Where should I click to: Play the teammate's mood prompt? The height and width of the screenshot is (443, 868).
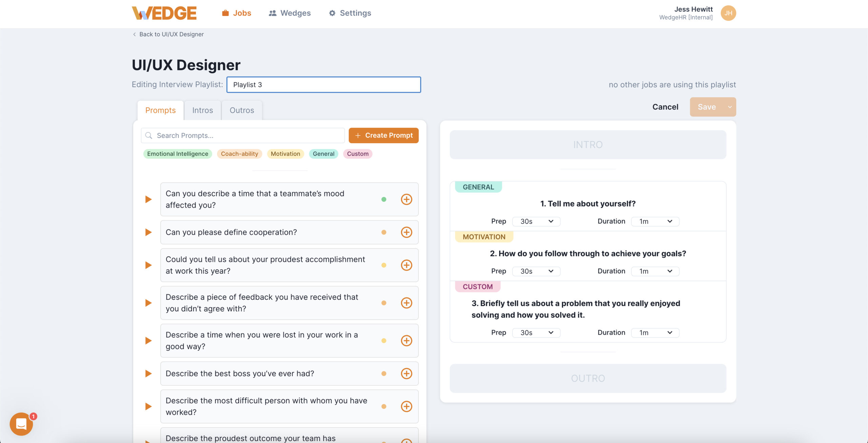(148, 199)
